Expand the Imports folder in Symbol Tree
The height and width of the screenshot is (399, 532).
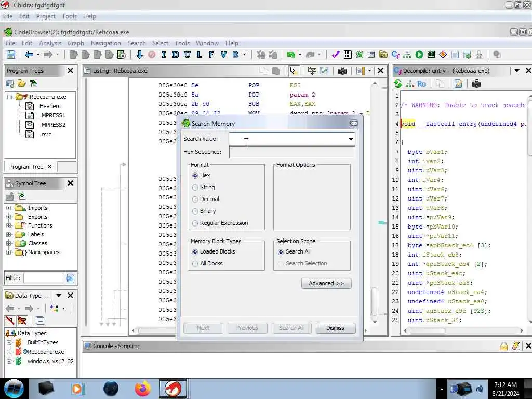click(x=9, y=208)
